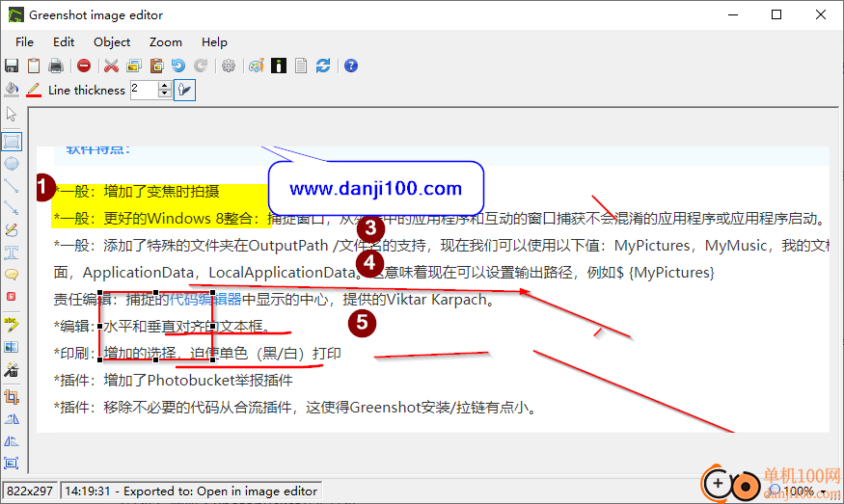The image size is (844, 504).
Task: Undo the last action
Action: (178, 66)
